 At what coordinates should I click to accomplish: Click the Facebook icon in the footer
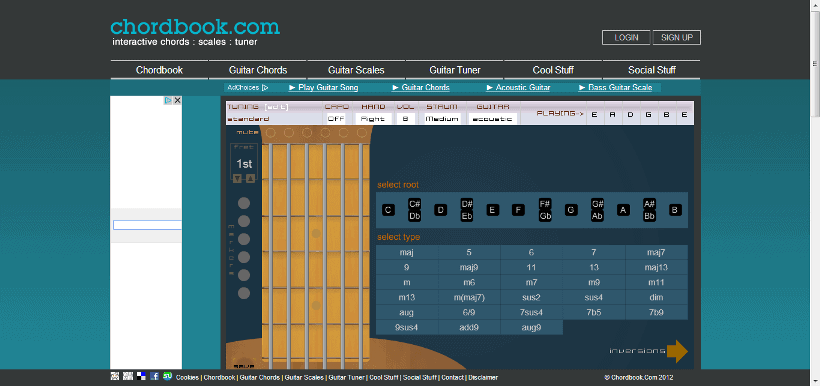point(155,376)
